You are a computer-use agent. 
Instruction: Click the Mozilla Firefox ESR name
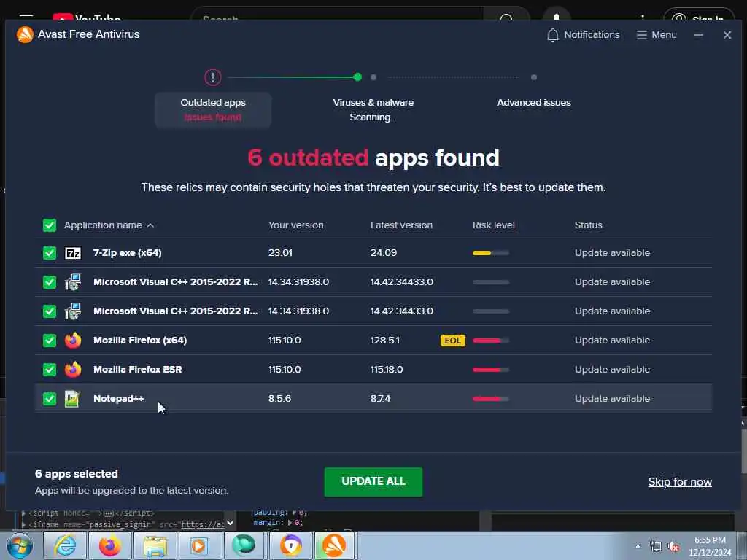[x=138, y=369]
